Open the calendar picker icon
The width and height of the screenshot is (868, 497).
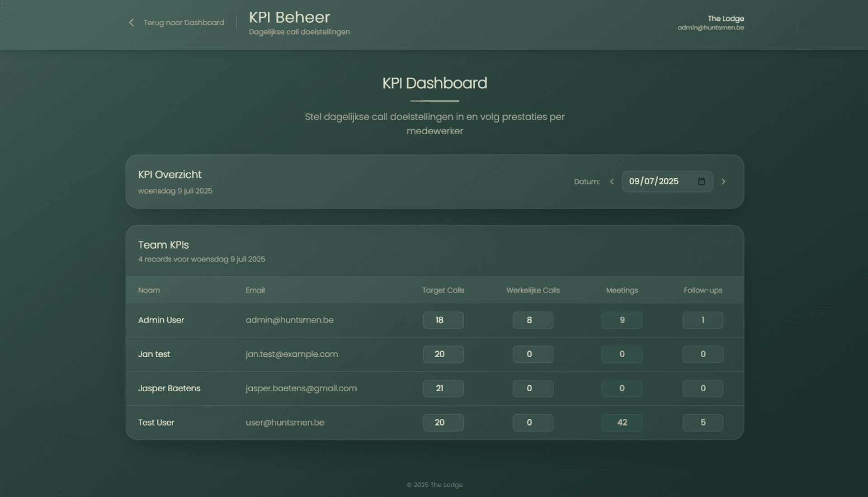701,181
